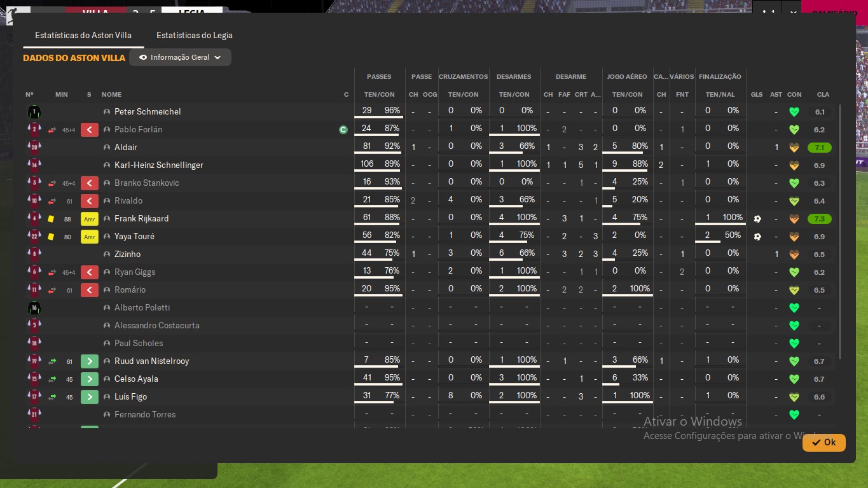The height and width of the screenshot is (488, 868).
Task: Select the Estatísticas do Aston Villa tab
Action: (x=83, y=36)
